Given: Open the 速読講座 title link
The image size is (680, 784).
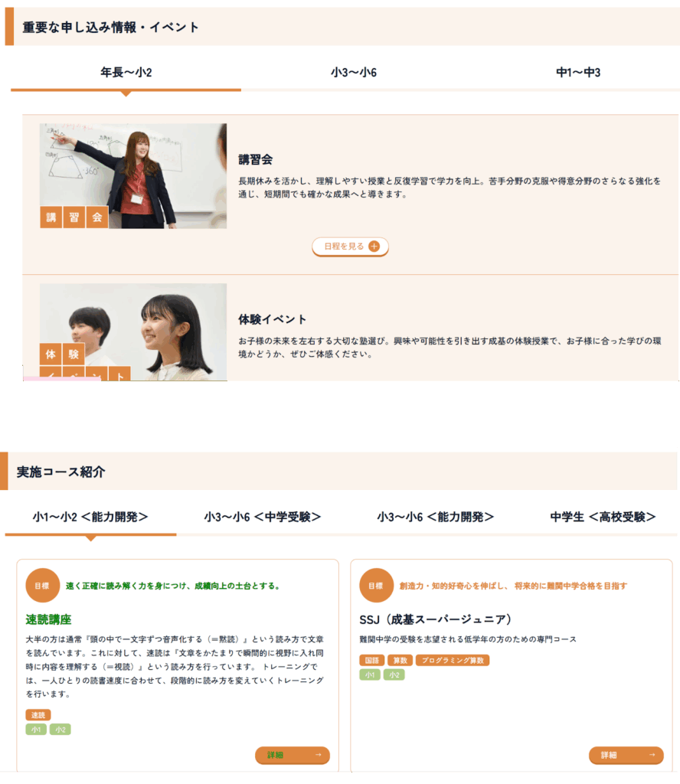Looking at the screenshot, I should point(48,619).
